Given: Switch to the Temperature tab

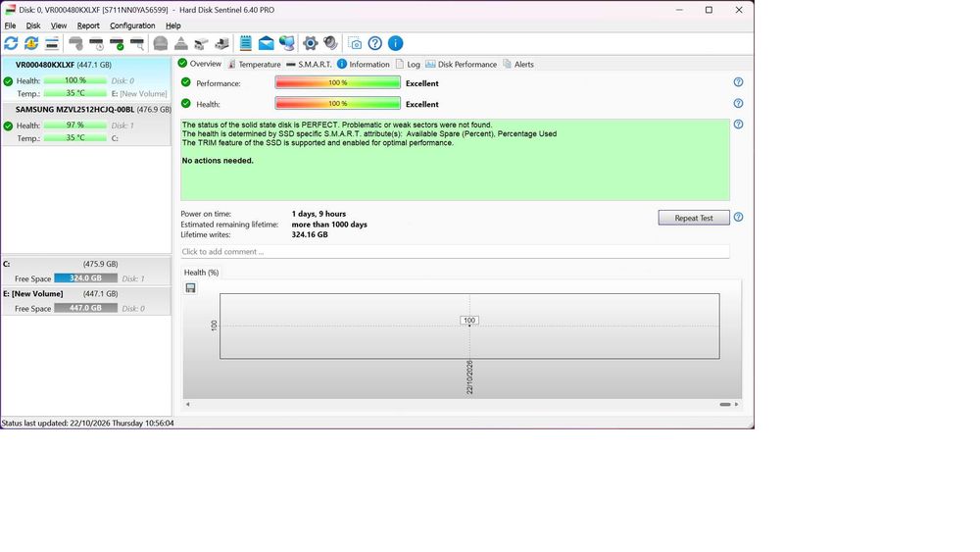Looking at the screenshot, I should pos(254,65).
